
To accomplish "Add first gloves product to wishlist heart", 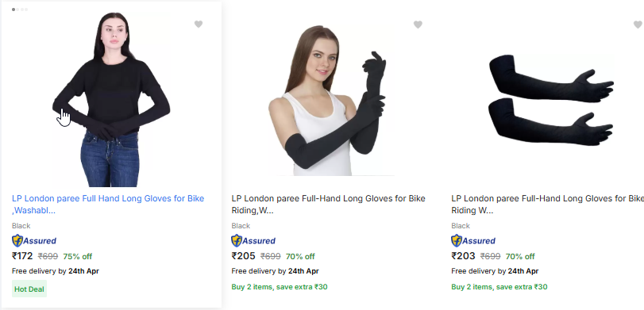I will click(199, 25).
